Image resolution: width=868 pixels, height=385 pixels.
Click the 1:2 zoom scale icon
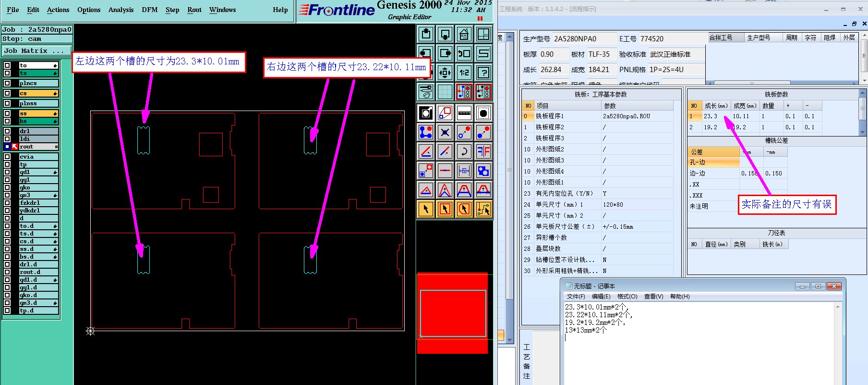click(x=464, y=73)
